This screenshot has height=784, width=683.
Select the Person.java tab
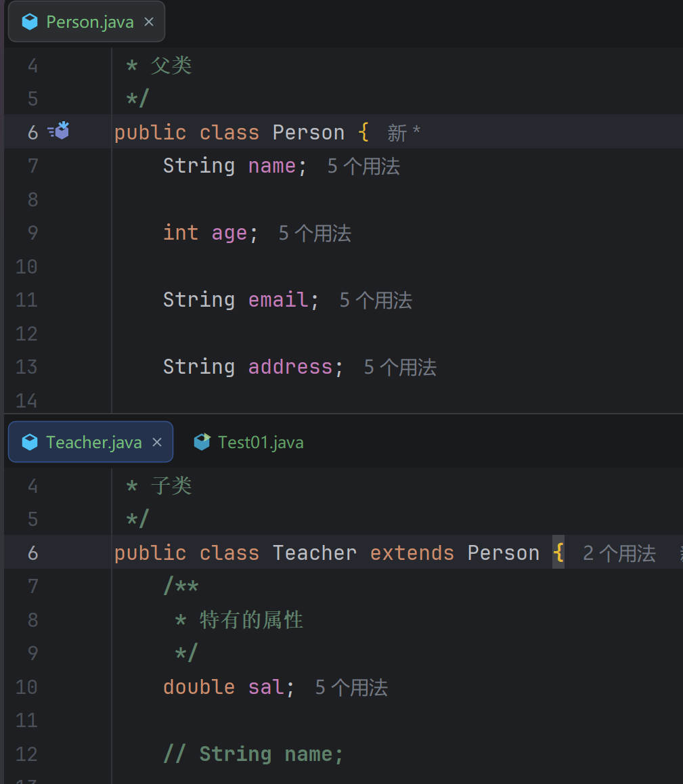[x=89, y=22]
